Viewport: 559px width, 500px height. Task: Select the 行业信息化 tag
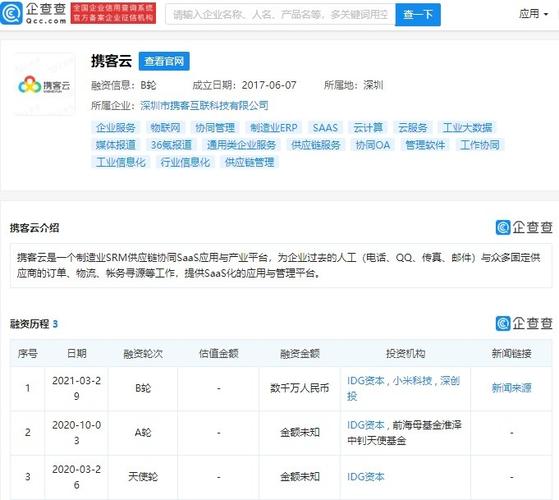tap(185, 163)
